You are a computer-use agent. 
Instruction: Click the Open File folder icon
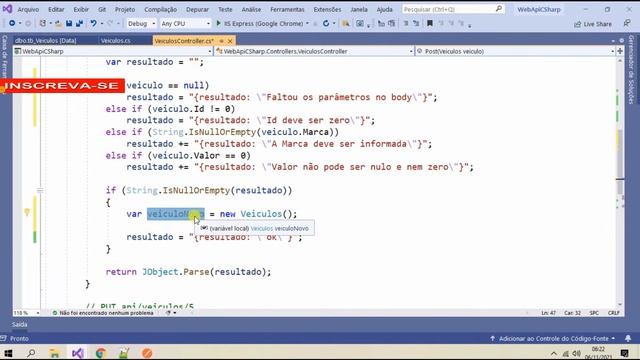click(58, 24)
